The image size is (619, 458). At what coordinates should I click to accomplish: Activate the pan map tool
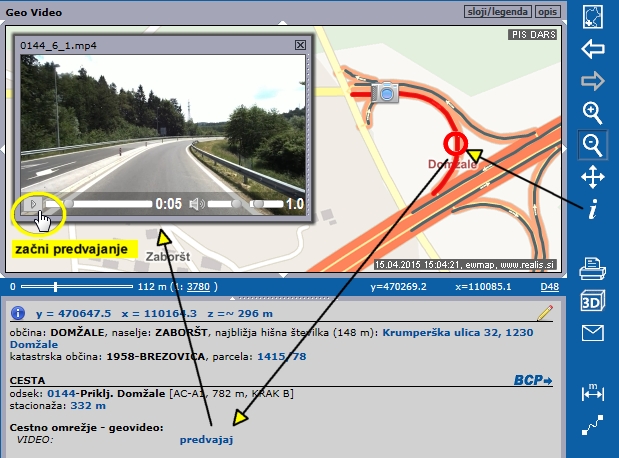pyautogui.click(x=594, y=178)
